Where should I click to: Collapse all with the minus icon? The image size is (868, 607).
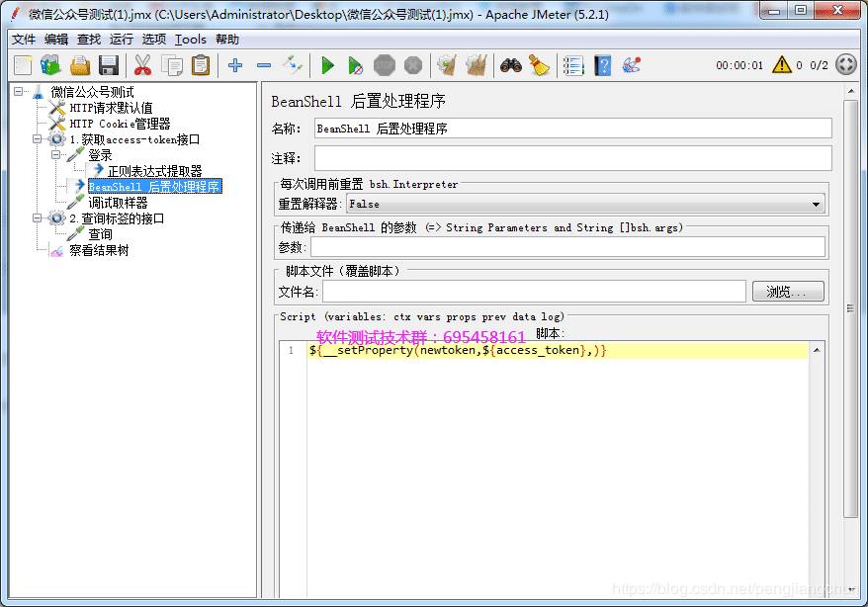(264, 65)
